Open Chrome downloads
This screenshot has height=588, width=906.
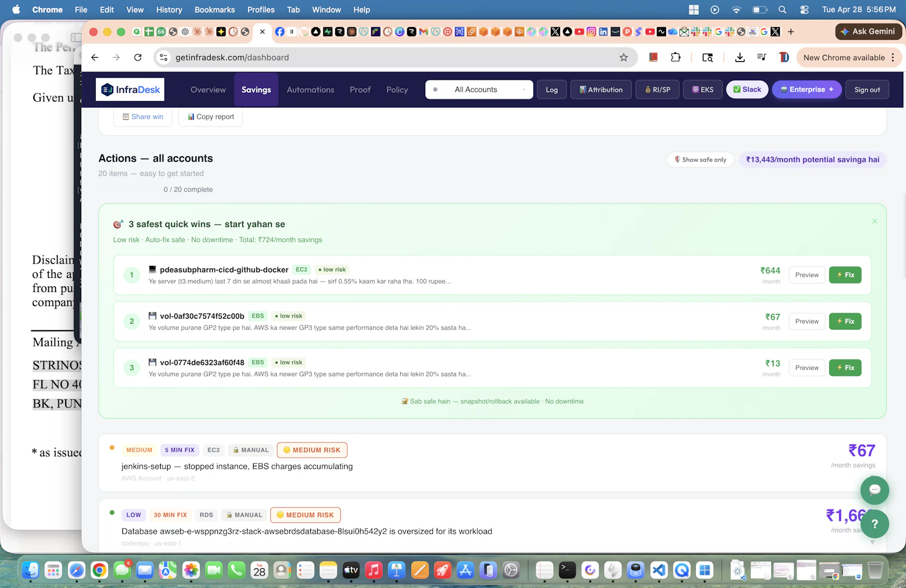pos(740,57)
